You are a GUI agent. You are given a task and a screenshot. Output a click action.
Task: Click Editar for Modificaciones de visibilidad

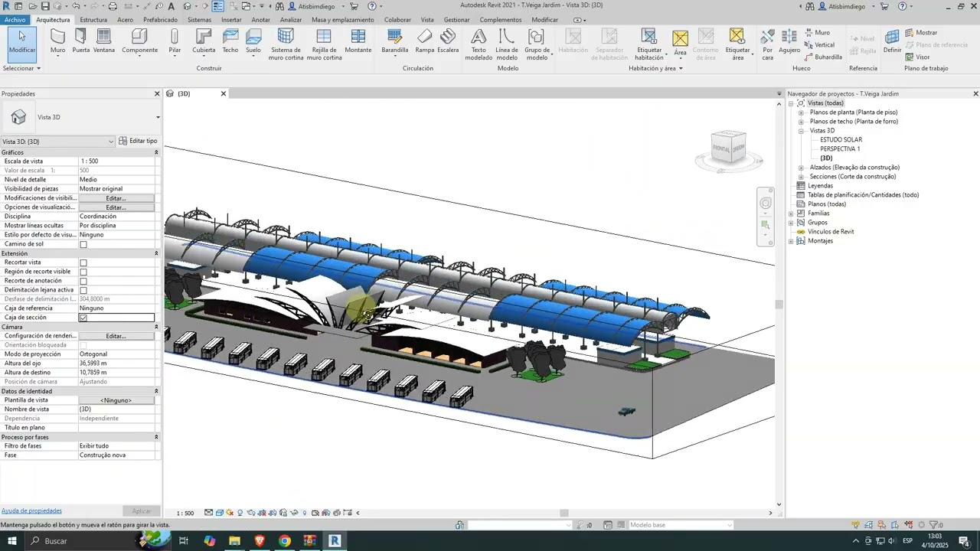click(x=116, y=198)
